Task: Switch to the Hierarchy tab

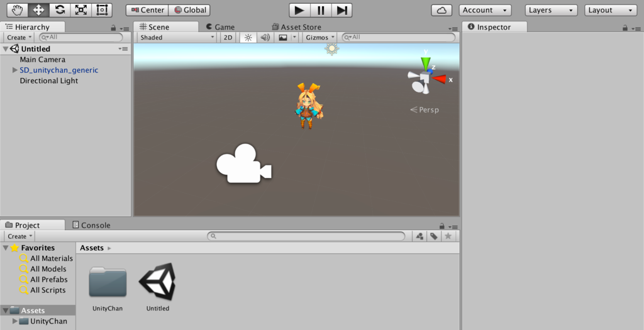Action: point(33,27)
